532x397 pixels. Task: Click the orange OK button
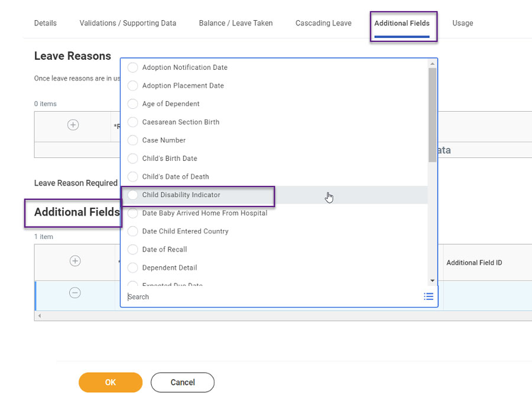(111, 382)
